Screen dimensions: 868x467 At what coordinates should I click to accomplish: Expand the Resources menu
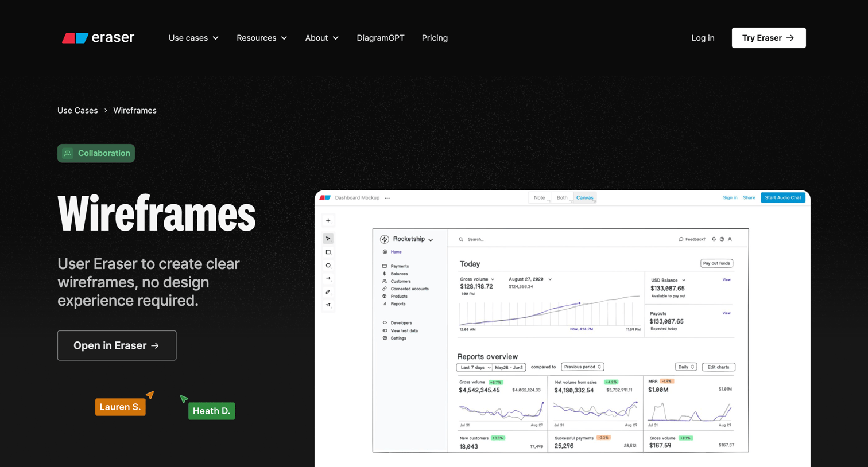click(262, 38)
